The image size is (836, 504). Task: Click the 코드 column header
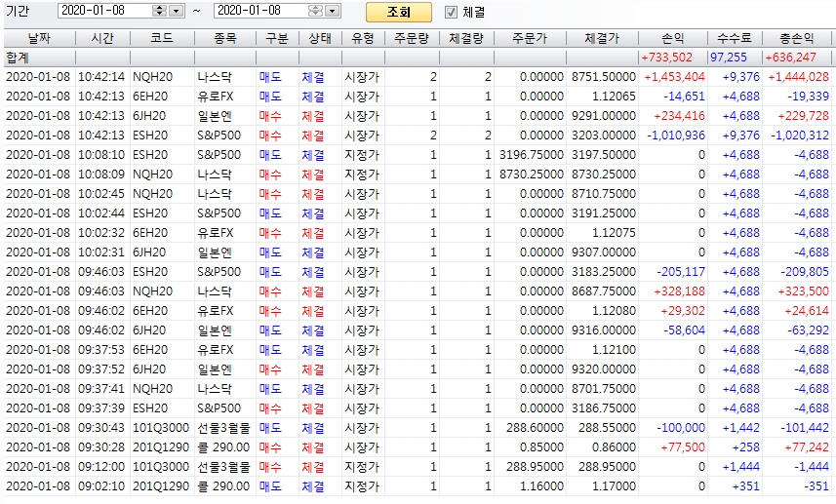162,38
